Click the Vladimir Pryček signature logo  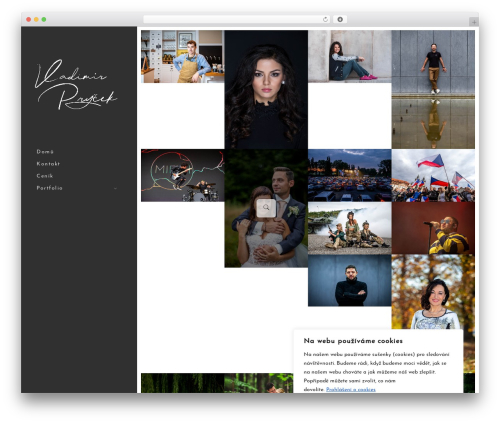(x=76, y=85)
